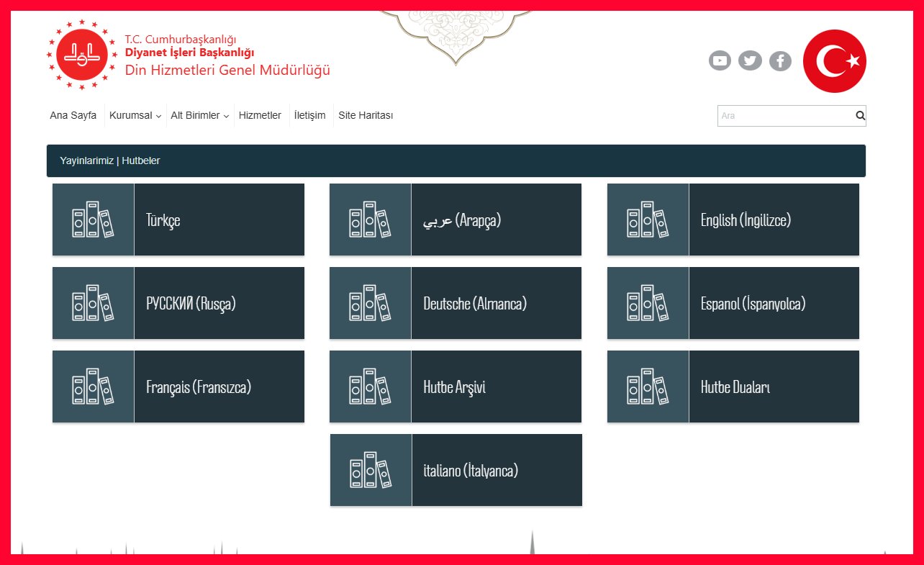Viewport: 924px width, 565px height.
Task: Open English (İngilizce) sermons tile
Action: pyautogui.click(x=746, y=220)
